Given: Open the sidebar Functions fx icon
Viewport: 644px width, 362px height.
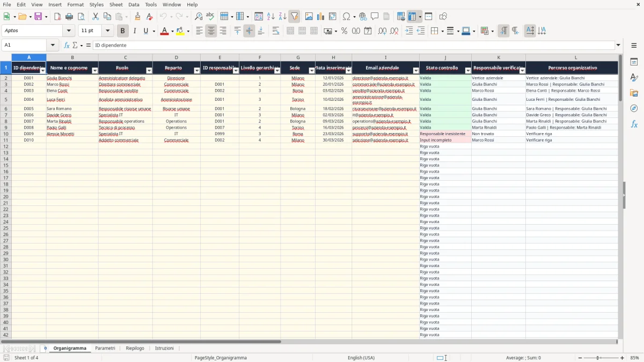Looking at the screenshot, I should tap(634, 124).
